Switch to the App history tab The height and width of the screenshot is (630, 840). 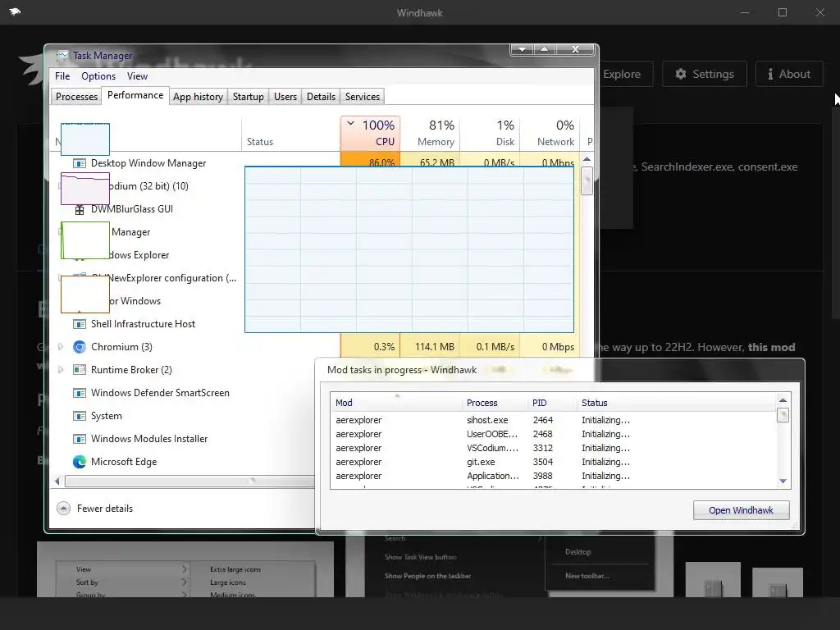[x=198, y=97]
